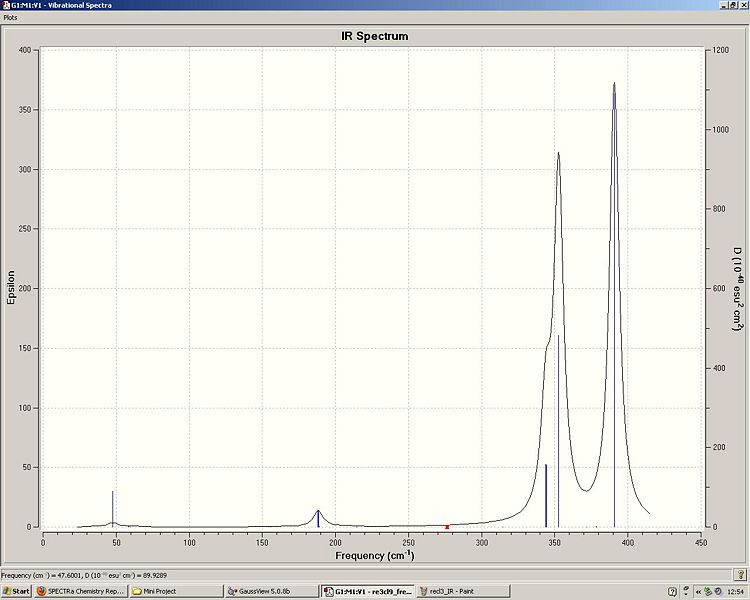Click the blue stick near 344 cm-1
Screen dimensions: 750x600
546,495
